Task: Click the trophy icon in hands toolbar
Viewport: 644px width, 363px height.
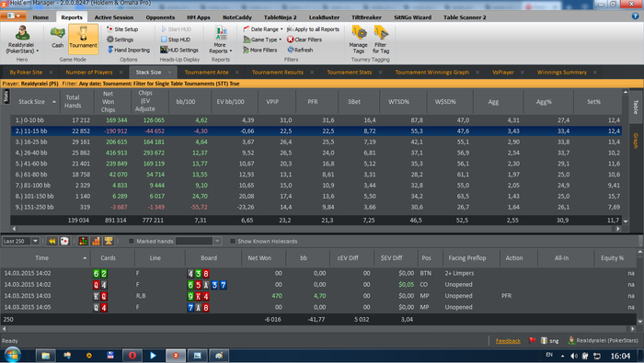Action: tap(109, 241)
